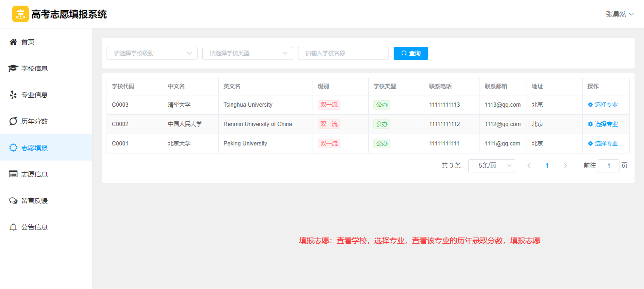Click the graduation cap school info icon
Screen dimensions: 644x289
click(13, 68)
